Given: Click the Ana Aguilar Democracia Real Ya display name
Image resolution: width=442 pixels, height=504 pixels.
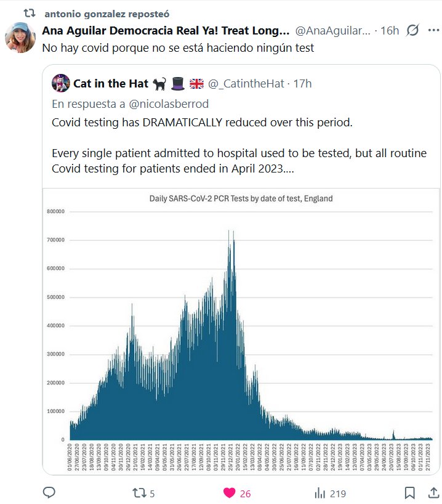Looking at the screenshot, I should (x=166, y=30).
